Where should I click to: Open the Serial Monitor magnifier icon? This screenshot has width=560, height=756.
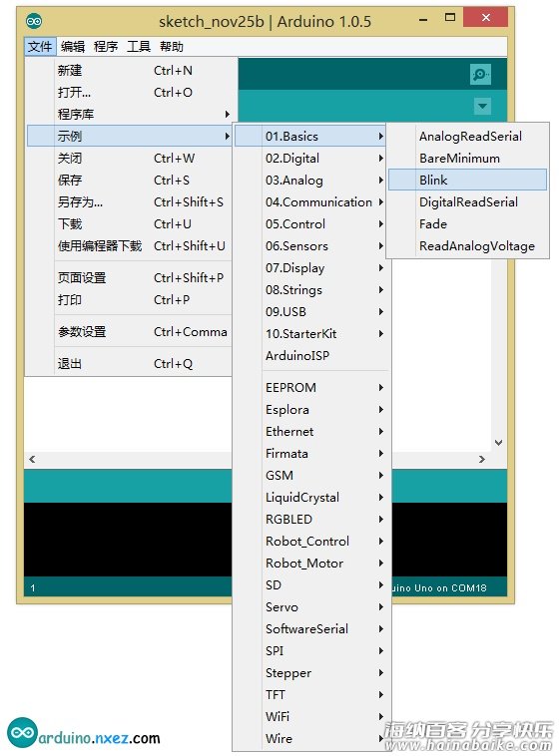[480, 74]
